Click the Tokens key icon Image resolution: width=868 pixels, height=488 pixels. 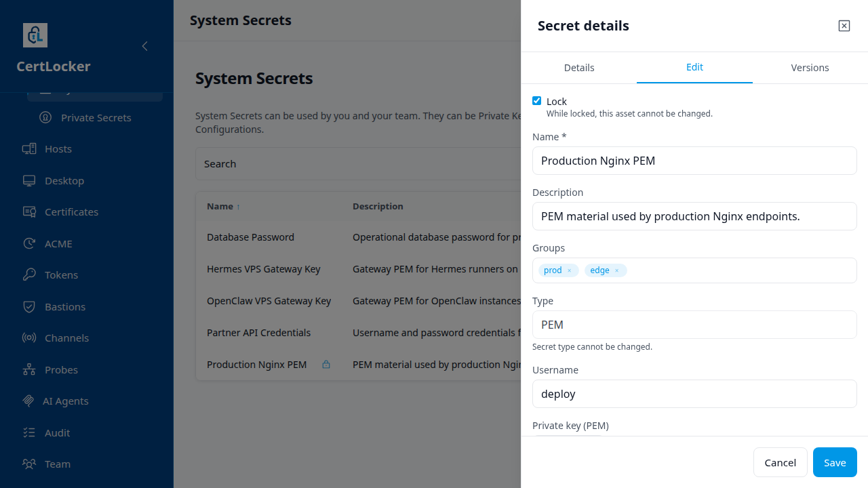click(29, 275)
